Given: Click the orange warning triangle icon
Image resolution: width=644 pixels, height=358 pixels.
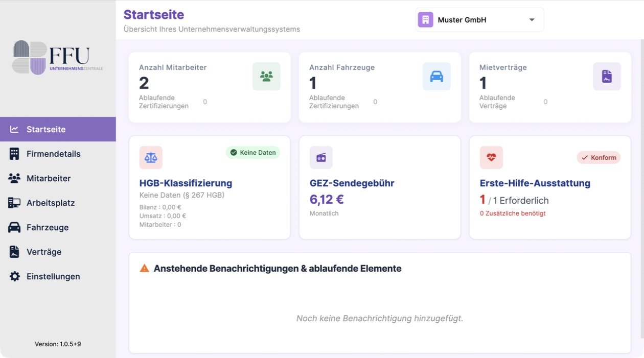Looking at the screenshot, I should [145, 268].
